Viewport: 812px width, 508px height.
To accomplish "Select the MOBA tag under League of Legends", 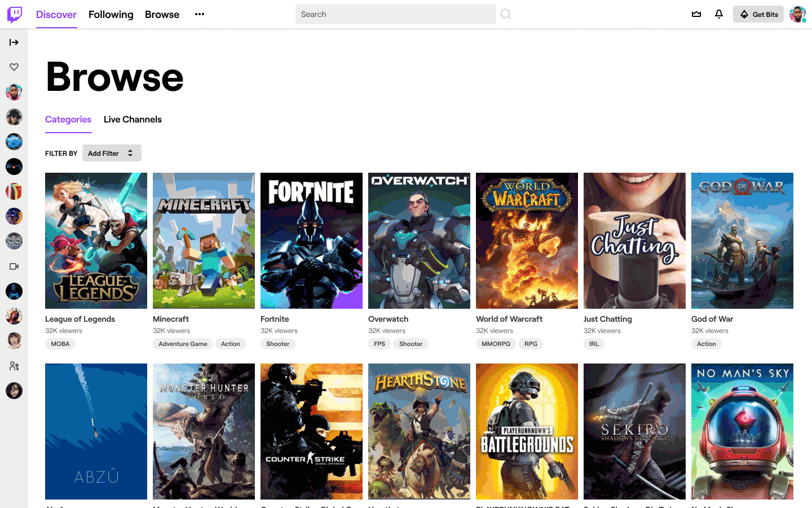I will point(60,344).
